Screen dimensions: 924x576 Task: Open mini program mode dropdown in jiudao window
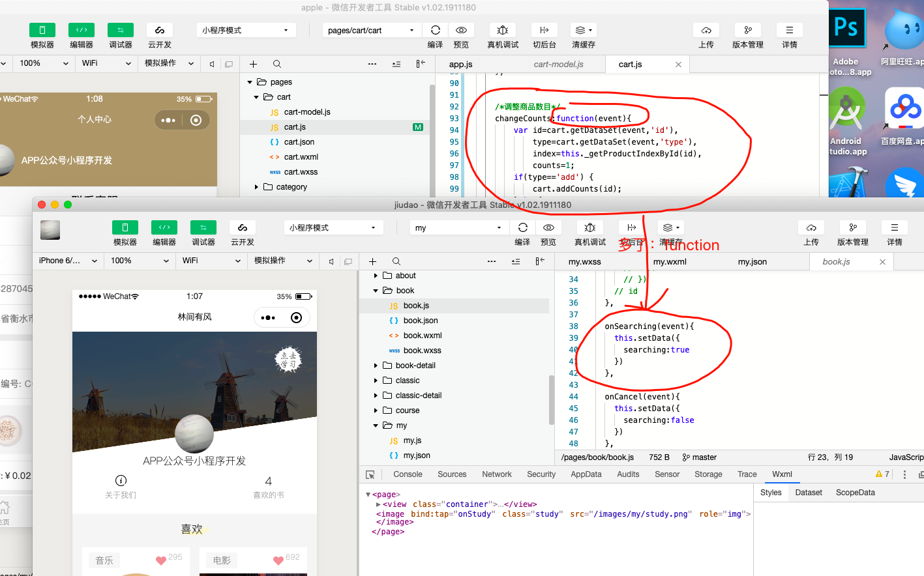tap(333, 227)
